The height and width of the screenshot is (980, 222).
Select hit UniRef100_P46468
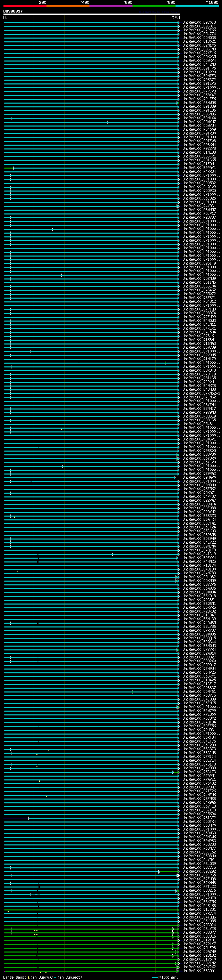click(x=199, y=906)
